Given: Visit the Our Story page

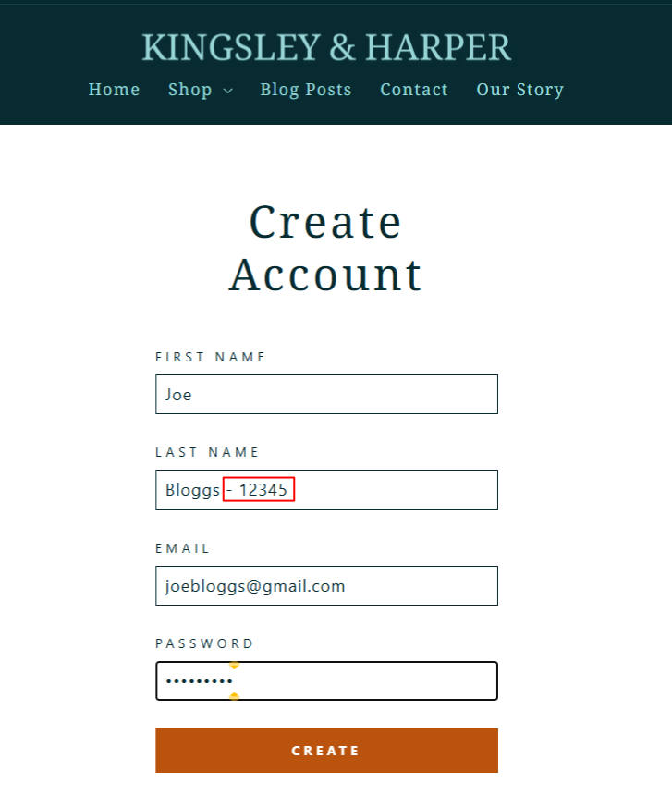Looking at the screenshot, I should [519, 90].
